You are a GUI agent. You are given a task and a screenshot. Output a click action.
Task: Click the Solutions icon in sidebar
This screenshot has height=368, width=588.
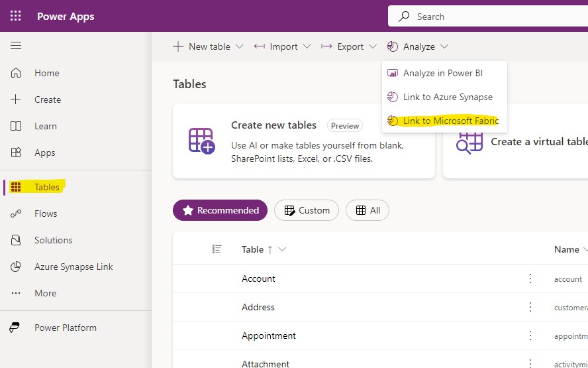point(16,240)
